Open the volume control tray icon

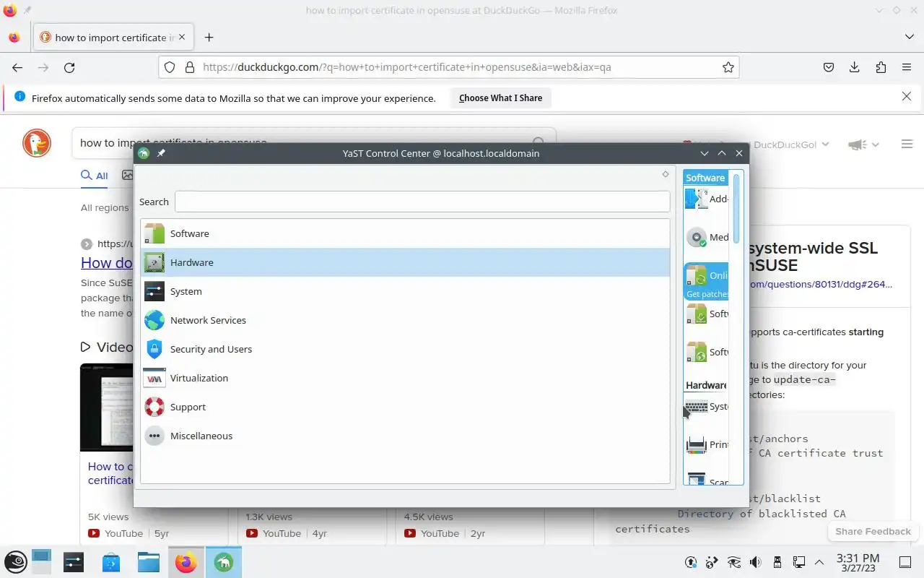pos(755,562)
